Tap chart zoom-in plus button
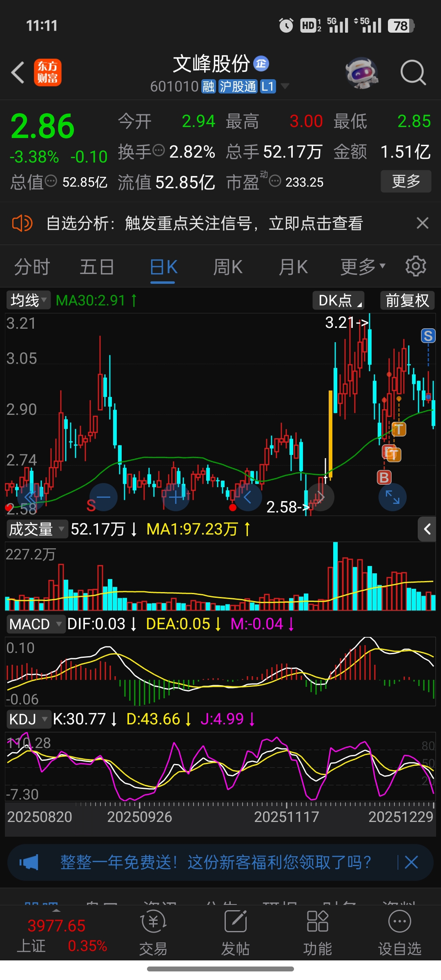 tap(176, 497)
